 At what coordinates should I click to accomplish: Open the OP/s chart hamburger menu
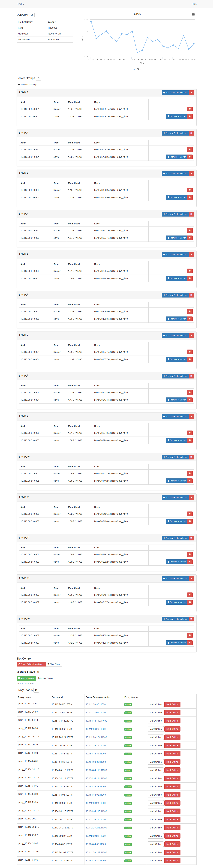[x=193, y=15]
